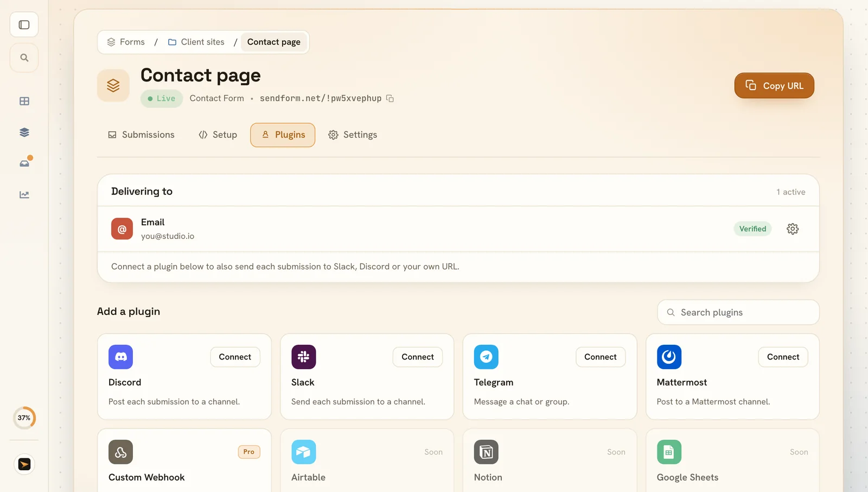
Task: Select the Plugins tab
Action: click(x=283, y=135)
